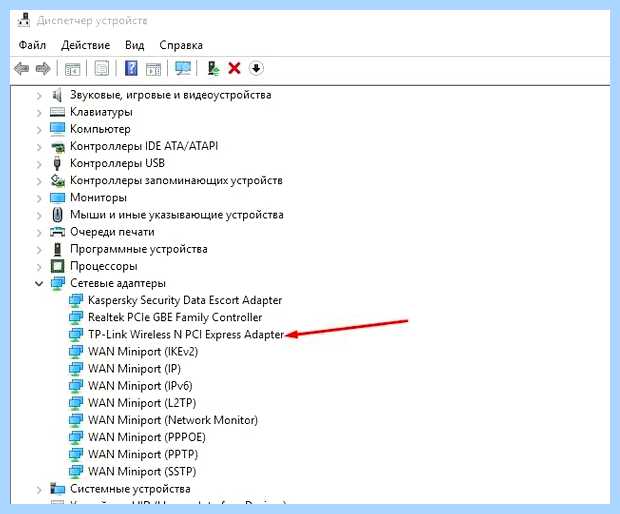620x514 pixels.
Task: Click the USB plug icon of Контроллеры USB
Action: pyautogui.click(x=57, y=163)
